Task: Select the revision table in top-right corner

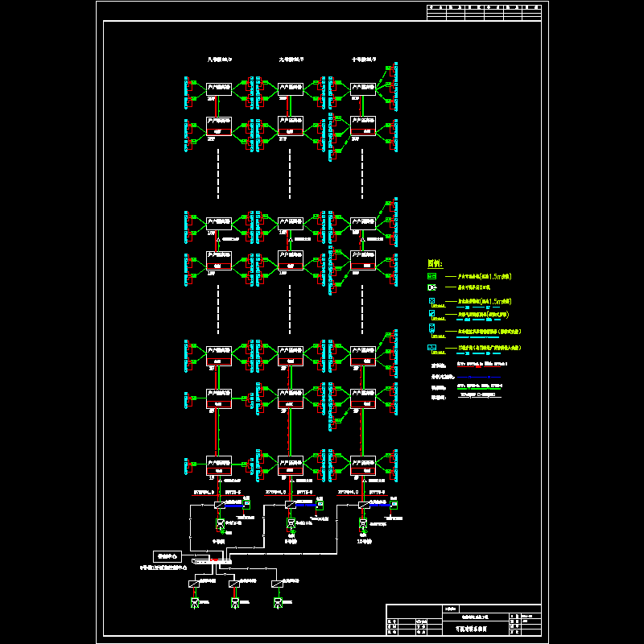Action: coord(482,12)
